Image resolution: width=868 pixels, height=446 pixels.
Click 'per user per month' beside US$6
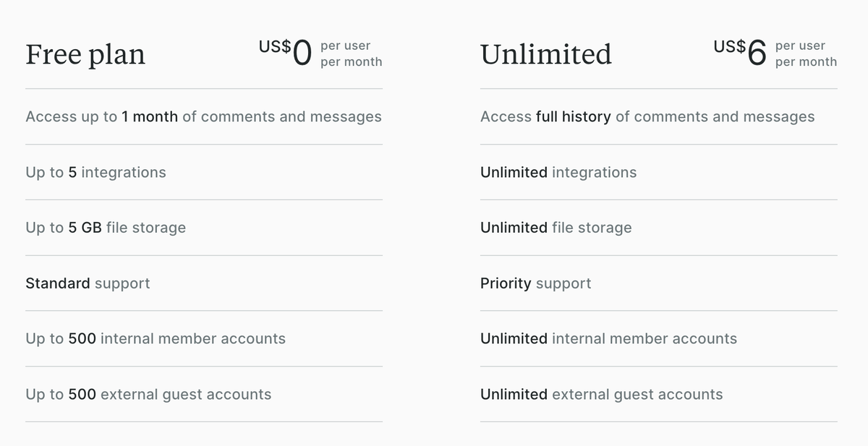click(x=806, y=54)
